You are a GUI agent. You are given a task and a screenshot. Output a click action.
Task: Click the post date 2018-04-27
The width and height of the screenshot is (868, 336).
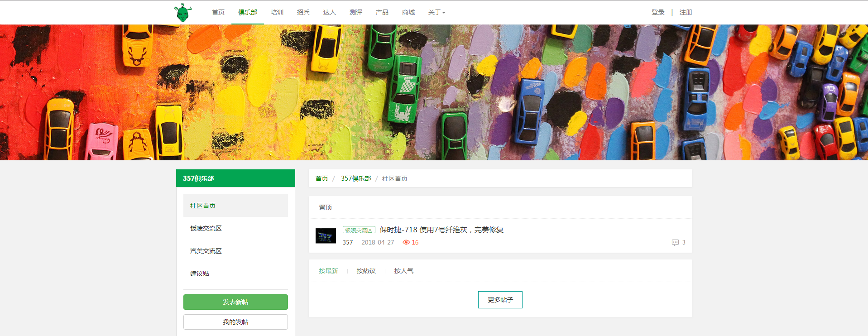coord(378,242)
